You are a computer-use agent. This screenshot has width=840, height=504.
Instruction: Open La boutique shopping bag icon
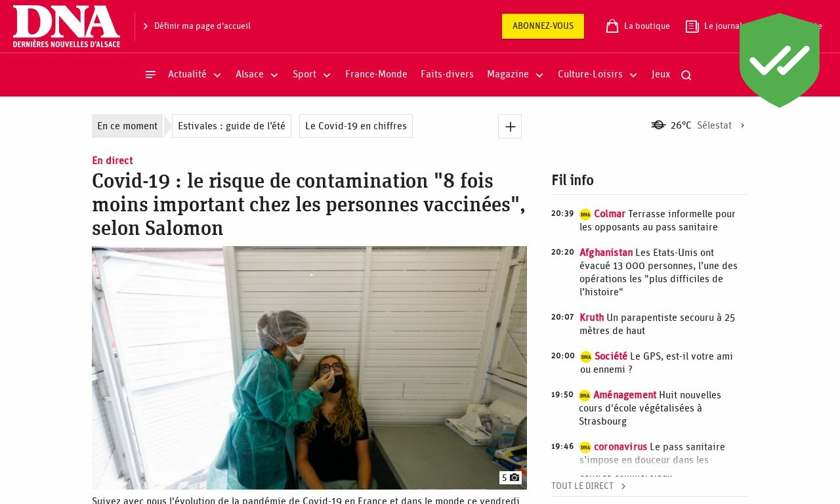[x=612, y=26]
